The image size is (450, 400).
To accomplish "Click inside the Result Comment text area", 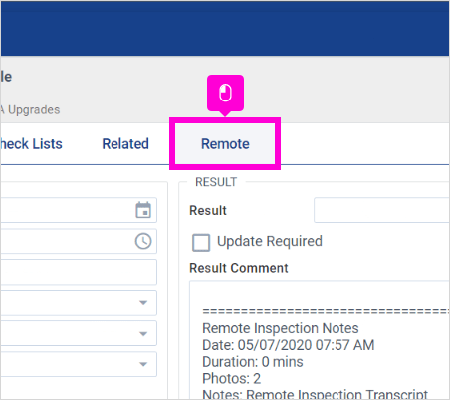I will tap(319, 340).
